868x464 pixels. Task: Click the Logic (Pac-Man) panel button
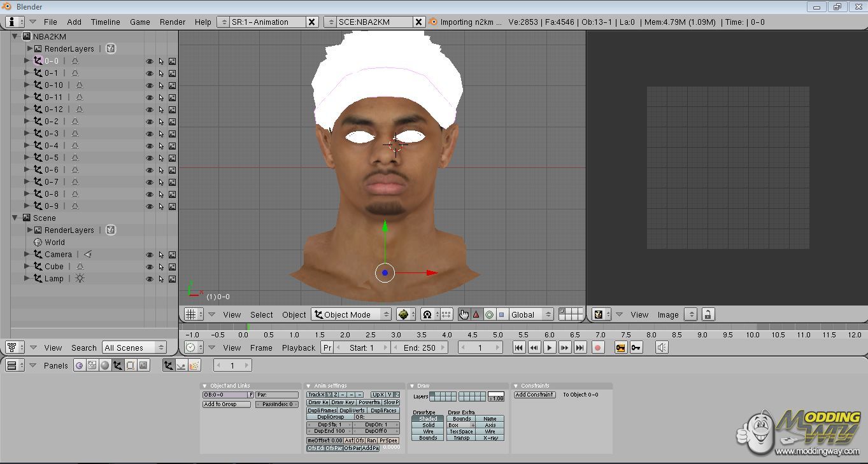pos(79,365)
